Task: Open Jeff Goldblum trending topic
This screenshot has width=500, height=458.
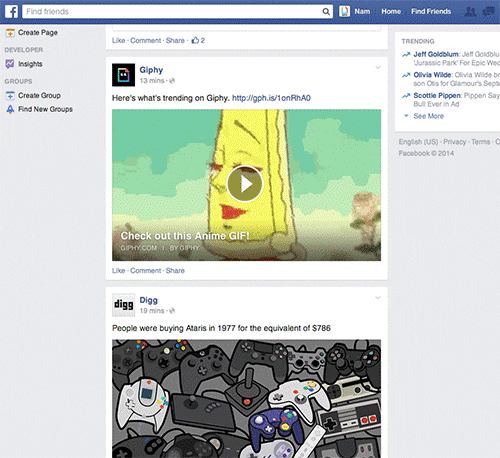Action: click(x=436, y=54)
